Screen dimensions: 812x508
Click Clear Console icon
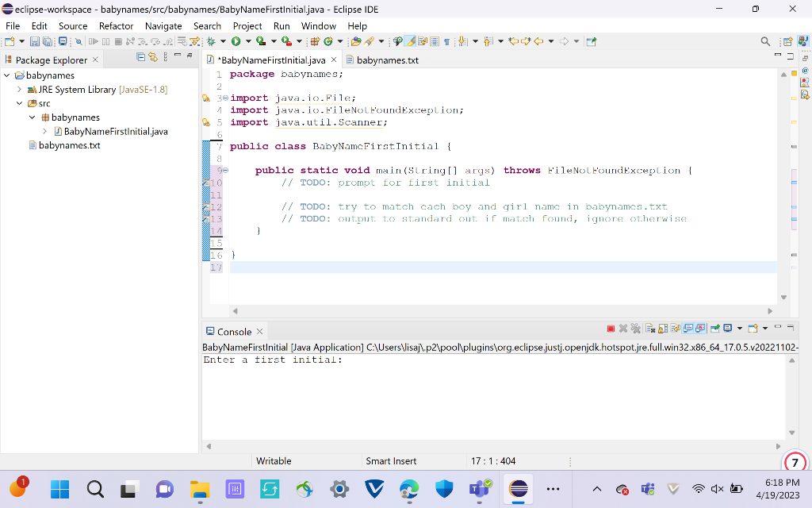[x=650, y=328]
